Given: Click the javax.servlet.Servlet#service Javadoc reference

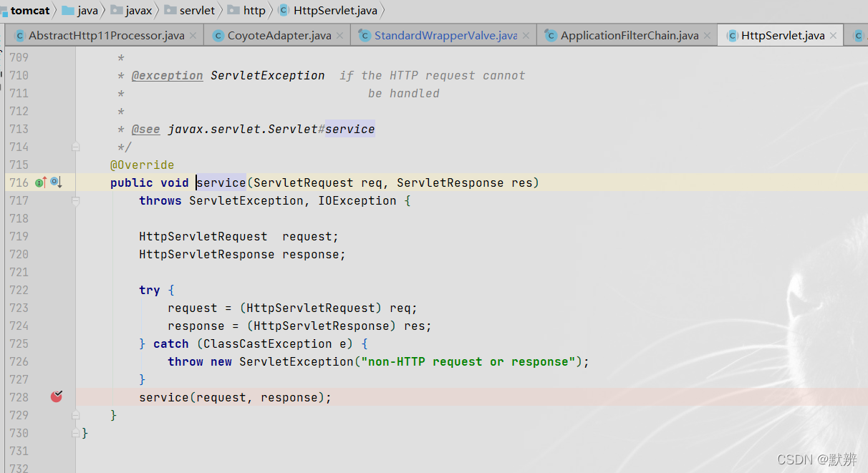Looking at the screenshot, I should coord(271,129).
